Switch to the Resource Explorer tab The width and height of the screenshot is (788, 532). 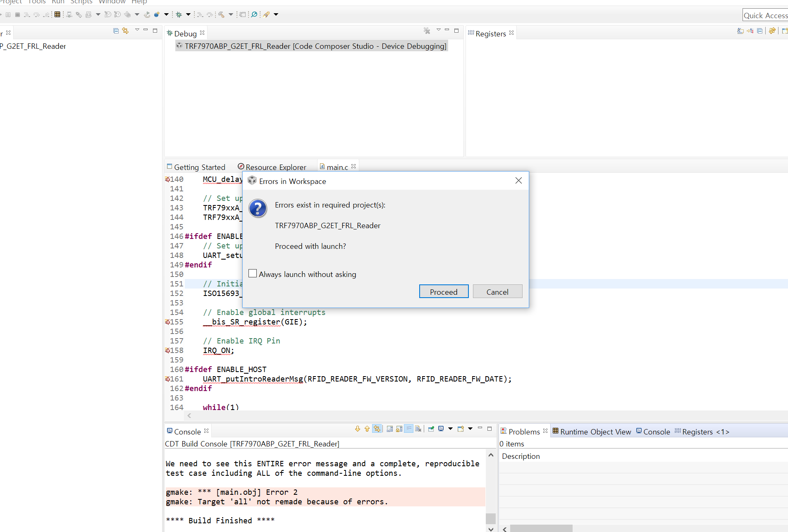272,167
